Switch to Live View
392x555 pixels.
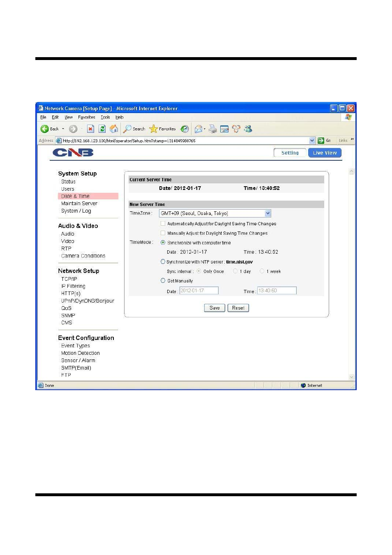325,153
